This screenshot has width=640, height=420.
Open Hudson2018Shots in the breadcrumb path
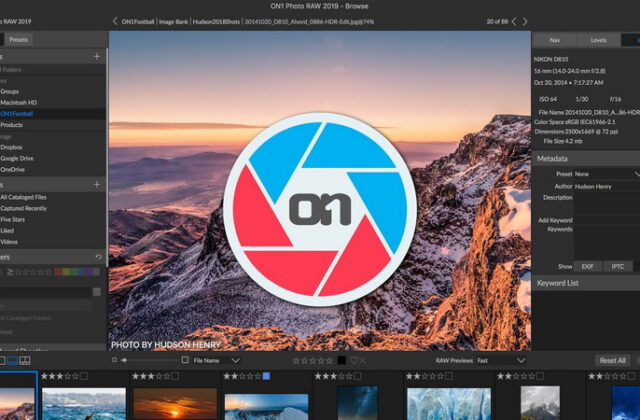click(x=216, y=22)
